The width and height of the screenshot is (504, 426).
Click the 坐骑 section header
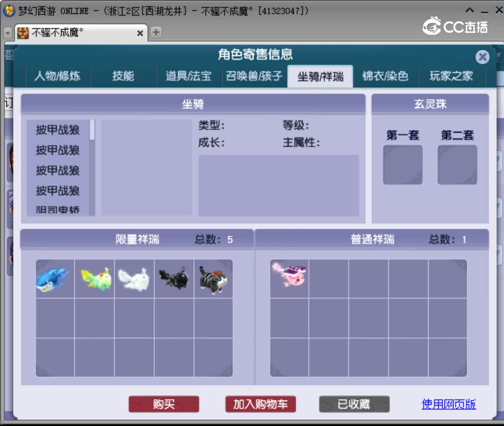193,104
